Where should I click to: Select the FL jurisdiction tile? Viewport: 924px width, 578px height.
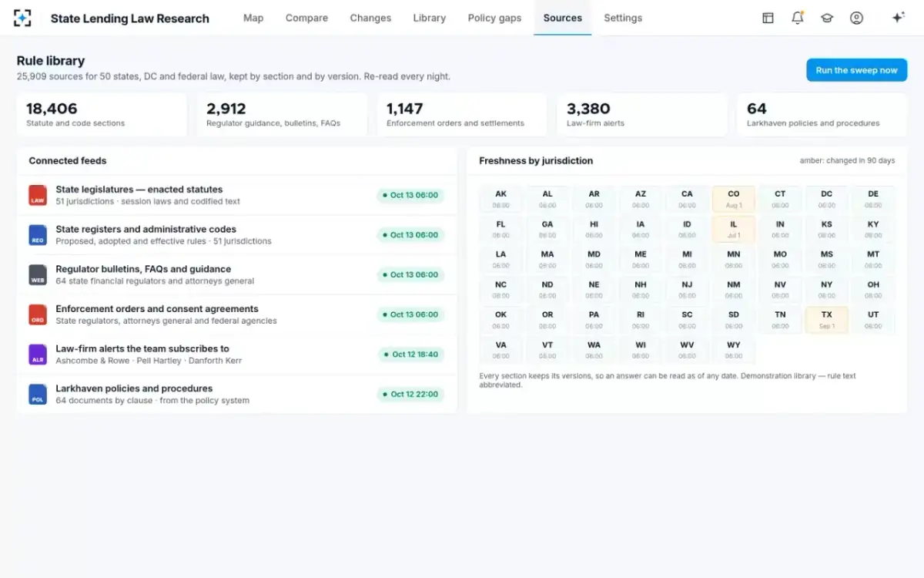click(x=501, y=229)
